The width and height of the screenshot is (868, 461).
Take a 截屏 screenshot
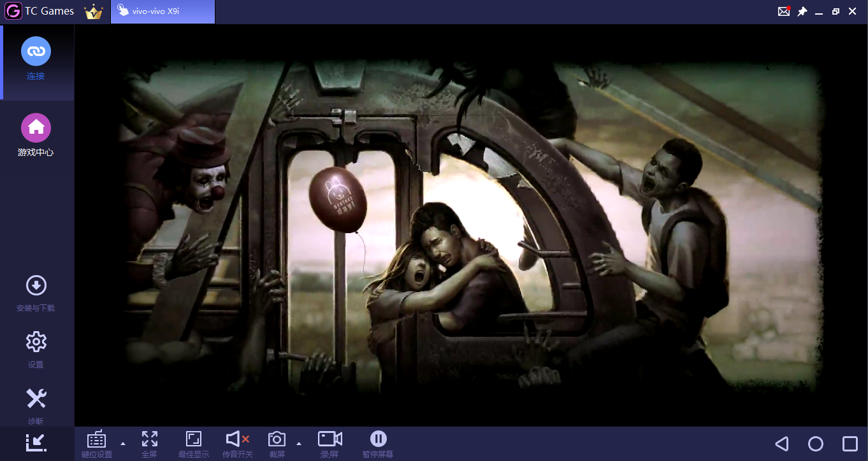pos(277,444)
